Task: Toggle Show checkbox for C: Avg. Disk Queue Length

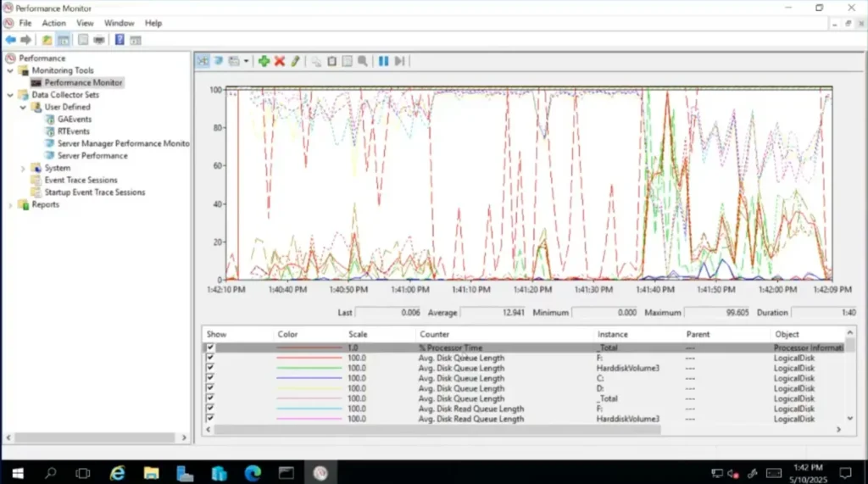Action: coord(210,378)
